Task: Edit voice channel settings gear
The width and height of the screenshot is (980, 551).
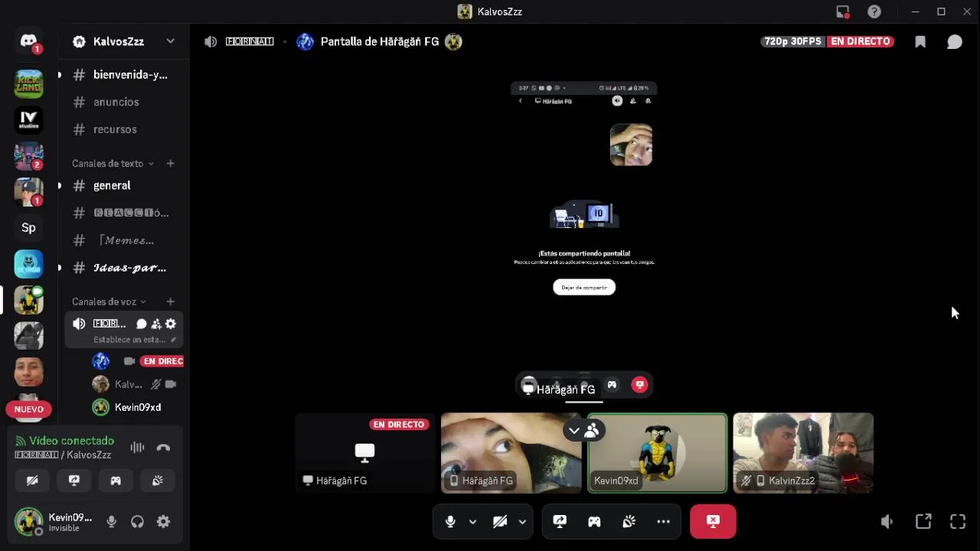Action: pyautogui.click(x=171, y=324)
